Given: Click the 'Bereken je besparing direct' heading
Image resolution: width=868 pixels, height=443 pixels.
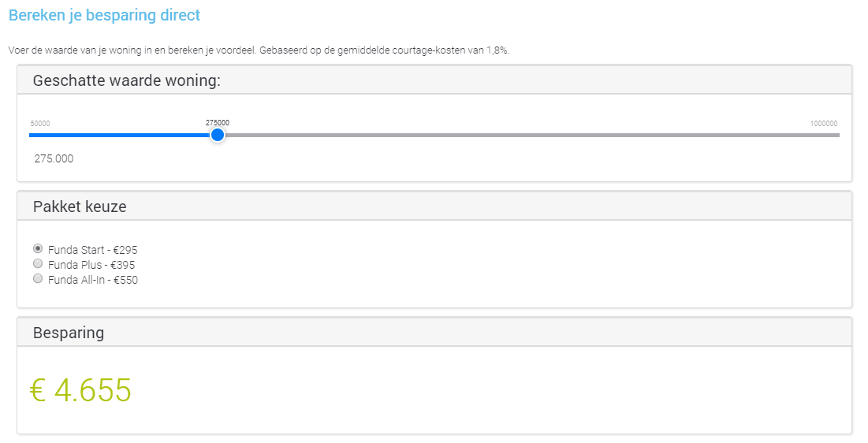Looking at the screenshot, I should (x=105, y=15).
